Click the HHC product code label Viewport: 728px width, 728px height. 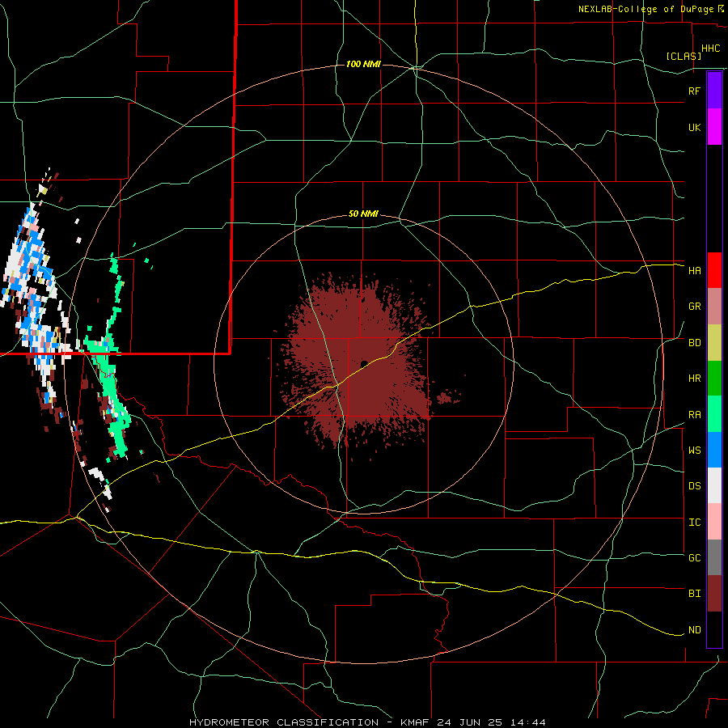tap(711, 49)
